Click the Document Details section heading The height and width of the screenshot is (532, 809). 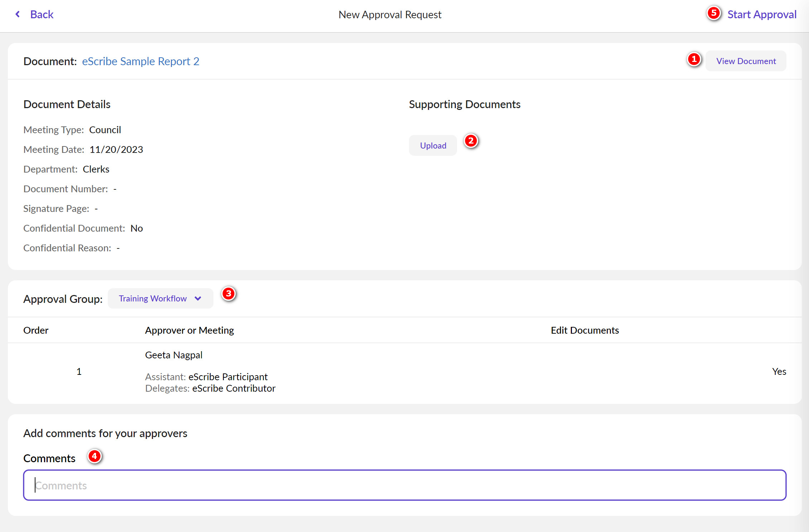(x=67, y=104)
